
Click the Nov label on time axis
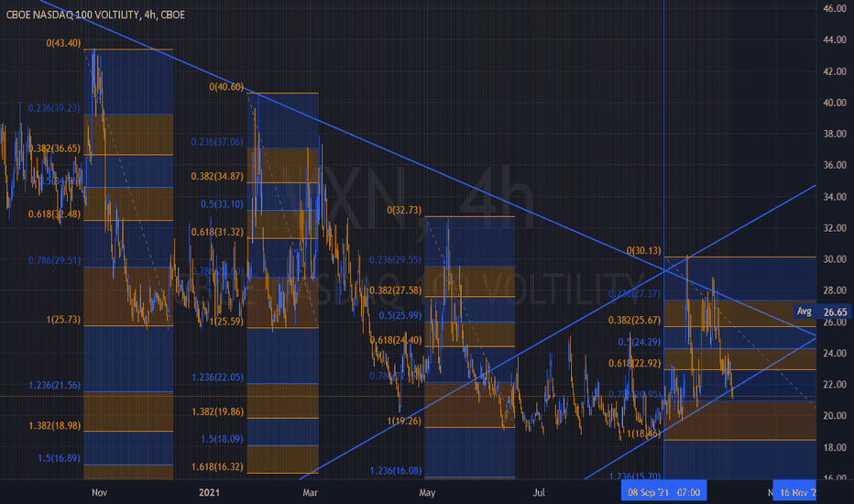click(x=100, y=493)
